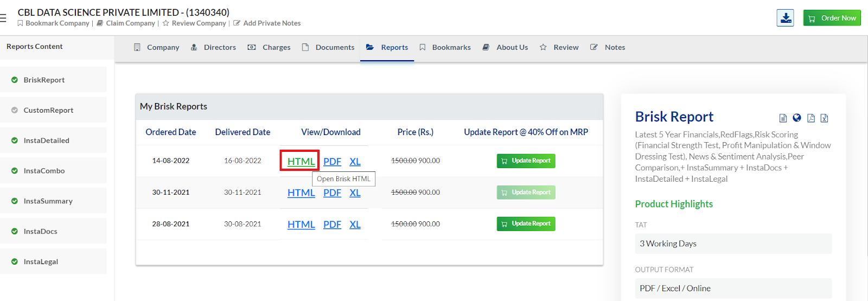Open the Review Company link
Screen dimensions: 868x301
click(194, 23)
